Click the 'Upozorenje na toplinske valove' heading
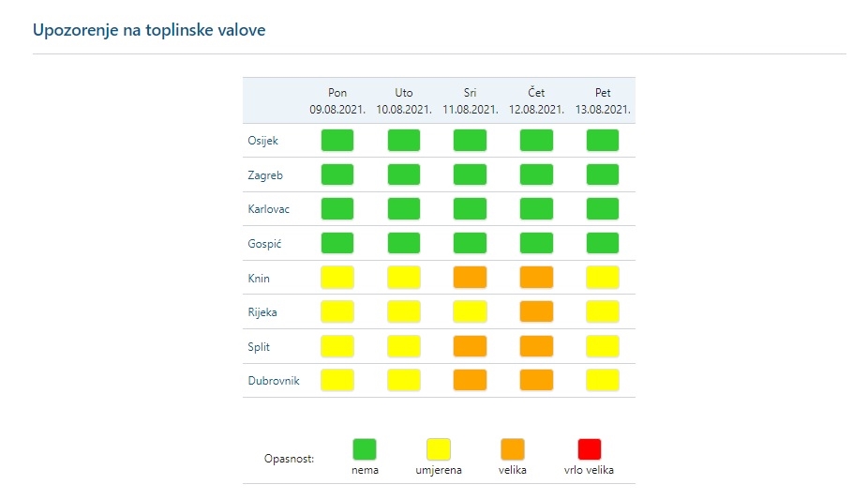The image size is (868, 500). click(149, 30)
